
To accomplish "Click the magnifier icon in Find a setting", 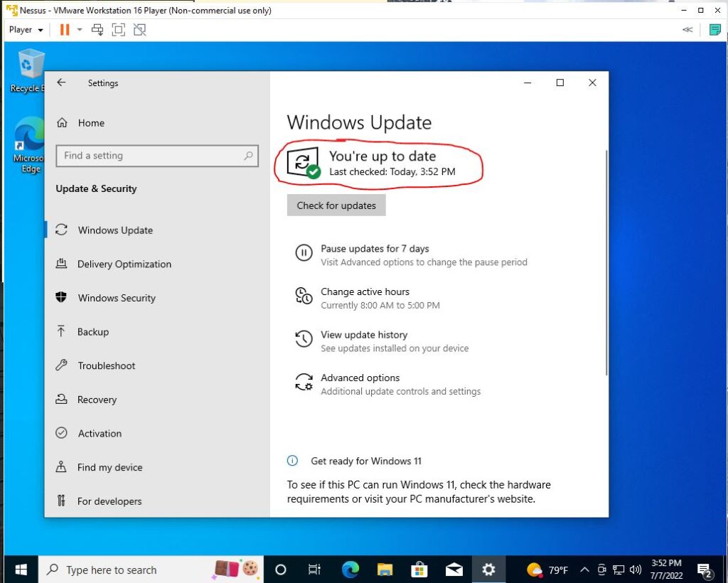I will tap(248, 156).
